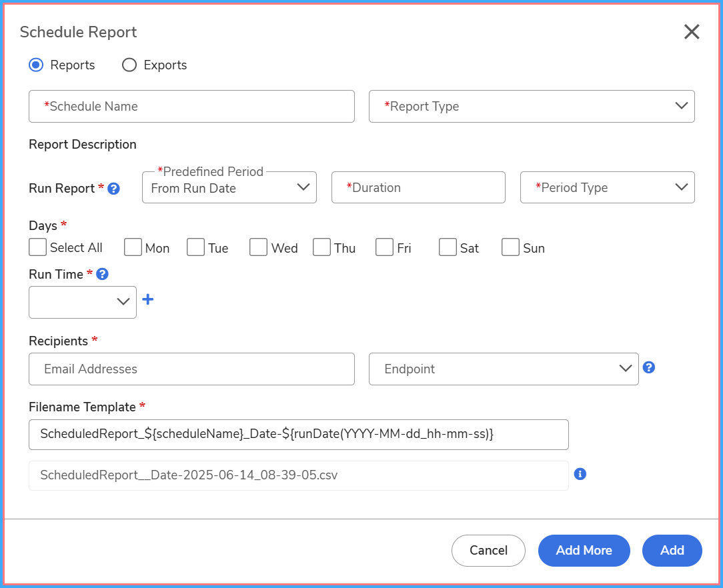The height and width of the screenshot is (588, 723).
Task: Select the Exports radio button
Action: 129,65
